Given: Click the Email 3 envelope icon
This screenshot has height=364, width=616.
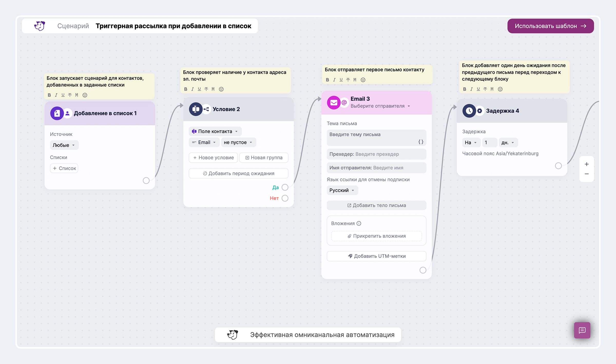Looking at the screenshot, I should point(334,103).
